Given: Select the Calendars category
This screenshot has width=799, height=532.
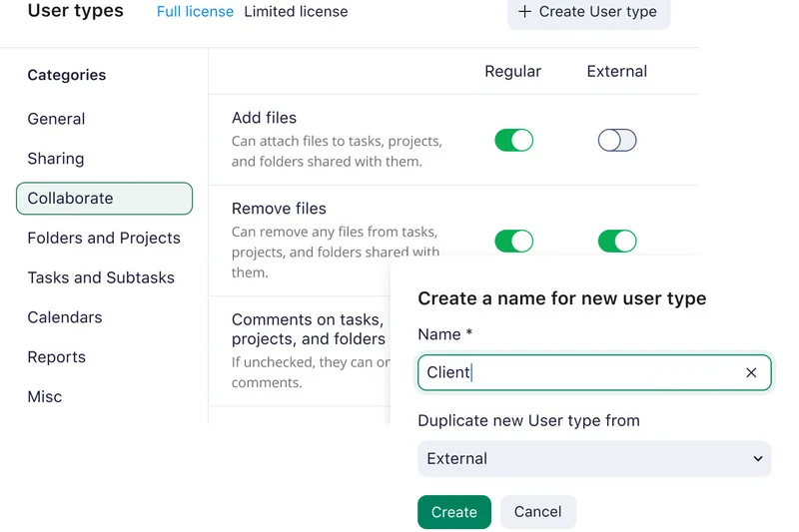Looking at the screenshot, I should [x=65, y=317].
